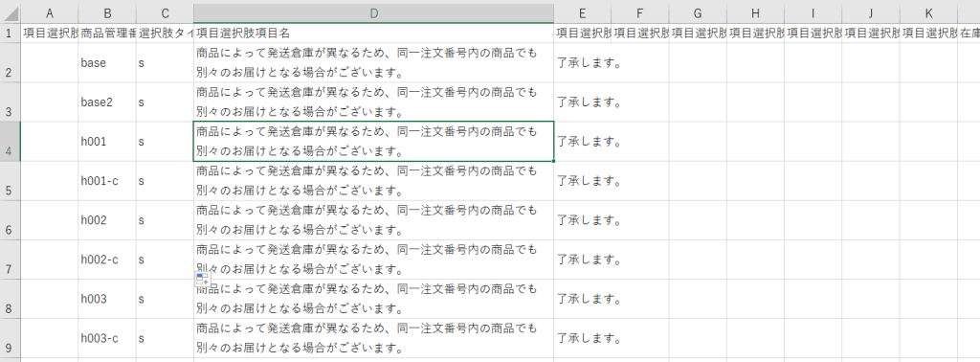Click the '商品によって発送倉庫…' cell in the h003-c row

coord(373,338)
